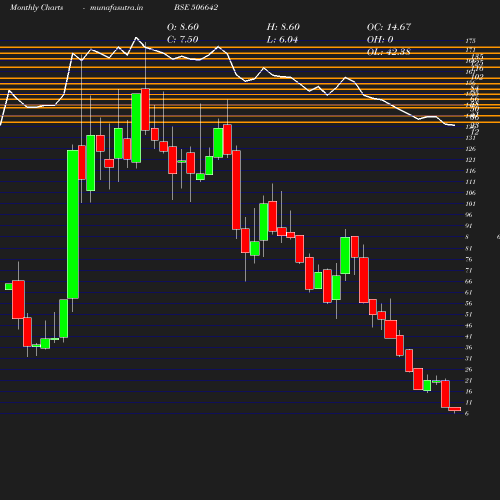Click the 'BSE 506642' ticker label
500x500 pixels.
196,7
